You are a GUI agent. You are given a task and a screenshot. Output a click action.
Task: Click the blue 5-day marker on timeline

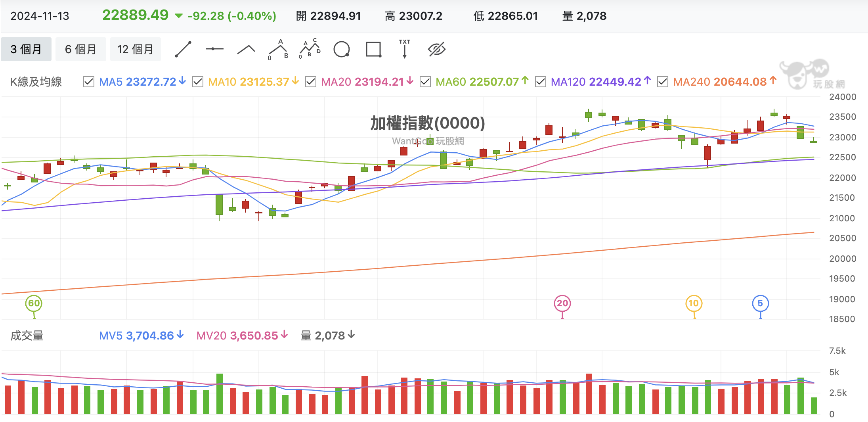point(760,303)
